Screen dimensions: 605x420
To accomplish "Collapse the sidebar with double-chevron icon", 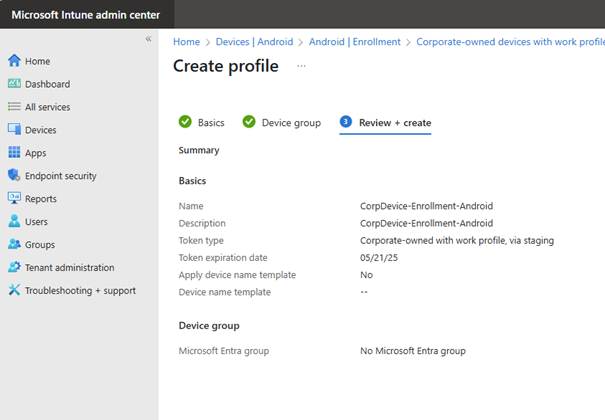I will point(149,39).
